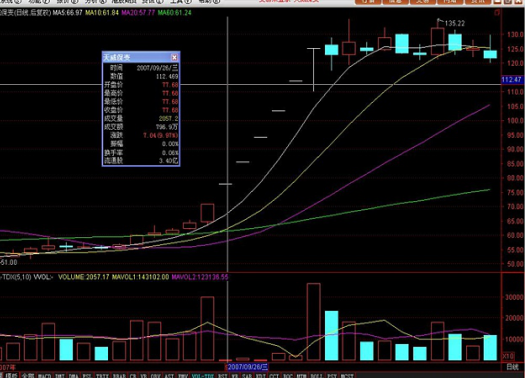This screenshot has width=529, height=378.
Task: Select the VOL-TDX indicator tab
Action: tap(203, 376)
